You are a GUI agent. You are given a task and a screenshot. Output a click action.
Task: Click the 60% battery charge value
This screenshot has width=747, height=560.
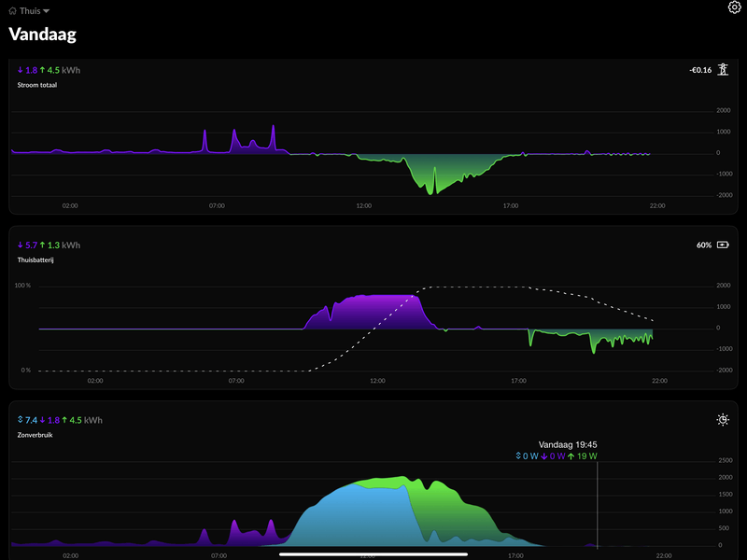coord(704,245)
